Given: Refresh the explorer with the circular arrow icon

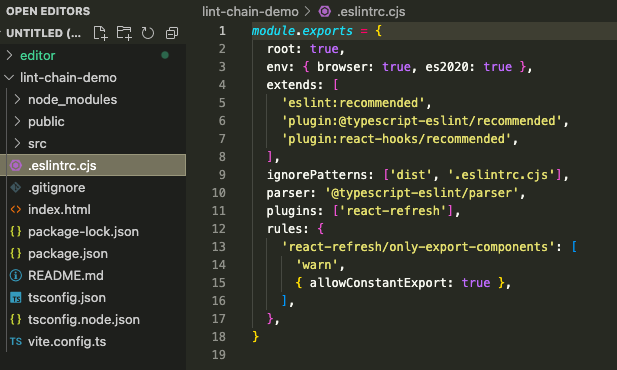Looking at the screenshot, I should 148,33.
